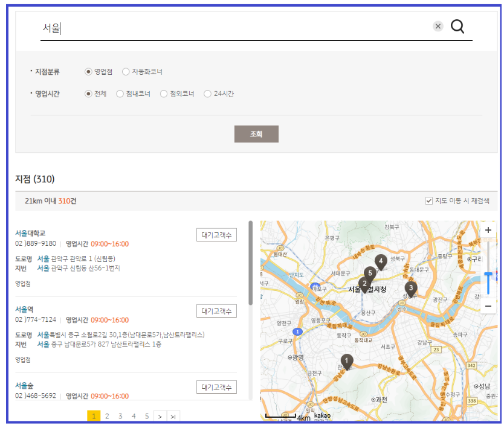Go to results page 5
The width and height of the screenshot is (504, 425).
(147, 416)
